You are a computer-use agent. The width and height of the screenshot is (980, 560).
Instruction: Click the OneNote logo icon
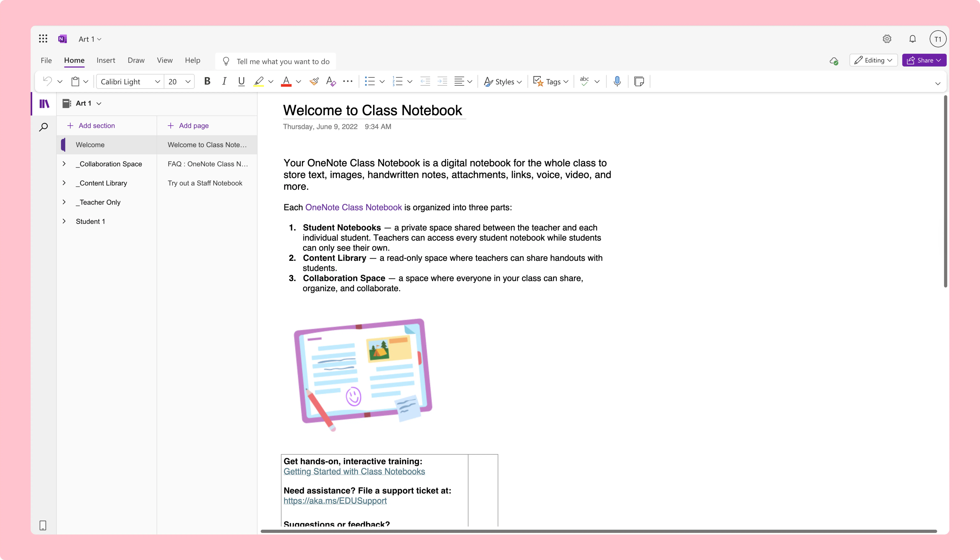pyautogui.click(x=62, y=39)
